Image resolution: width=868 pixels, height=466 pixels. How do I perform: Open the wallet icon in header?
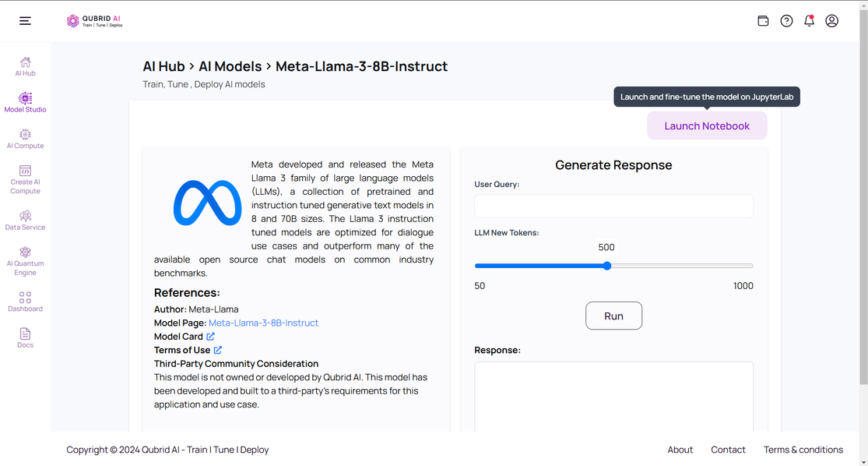coord(763,21)
